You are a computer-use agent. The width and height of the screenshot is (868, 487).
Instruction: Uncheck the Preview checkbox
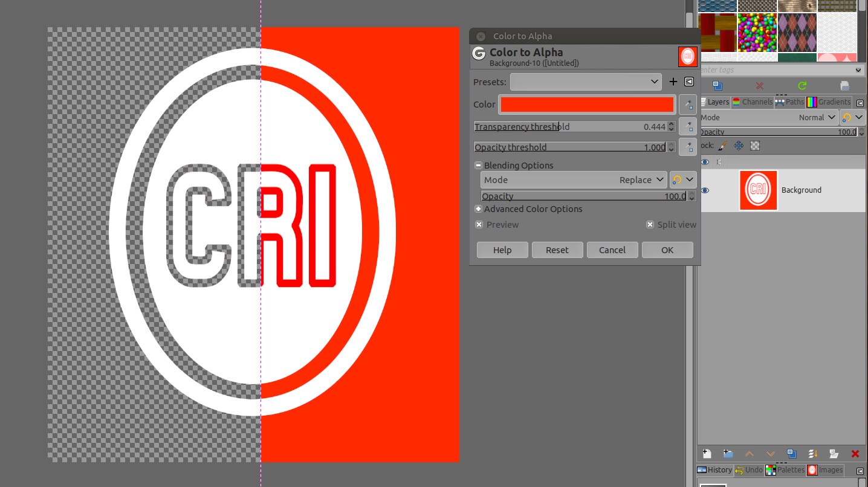[479, 225]
